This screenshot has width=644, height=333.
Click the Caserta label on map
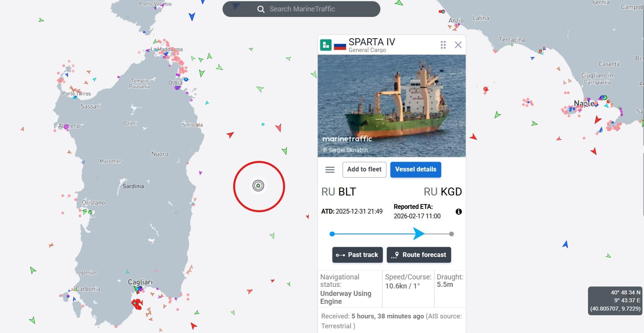pos(609,64)
